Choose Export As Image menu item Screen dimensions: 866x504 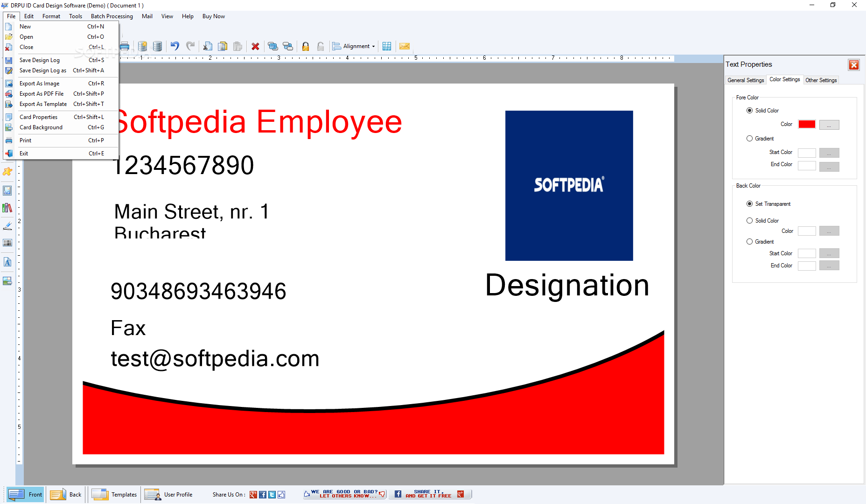[x=62, y=84]
